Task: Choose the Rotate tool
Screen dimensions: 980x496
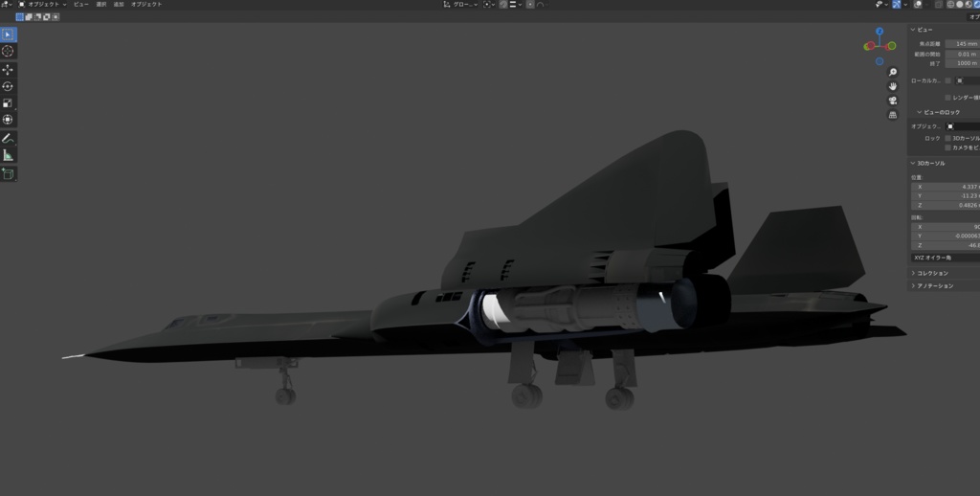Action: 8,86
